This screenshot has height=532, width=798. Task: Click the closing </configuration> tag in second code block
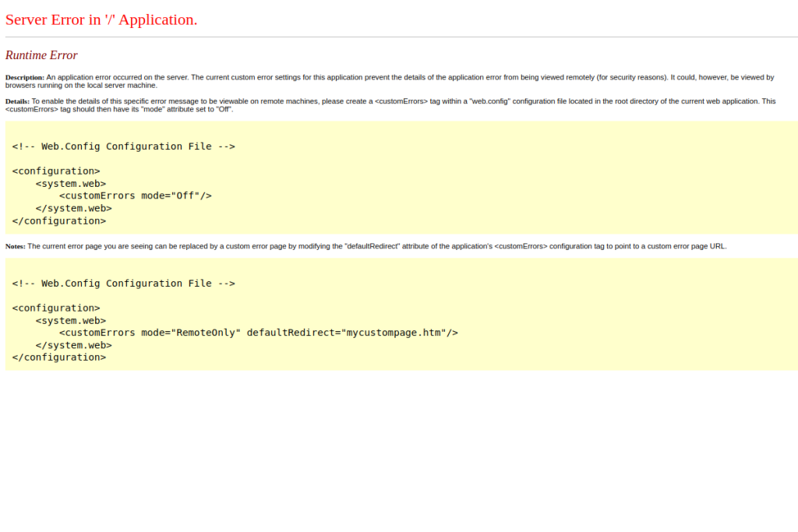59,358
